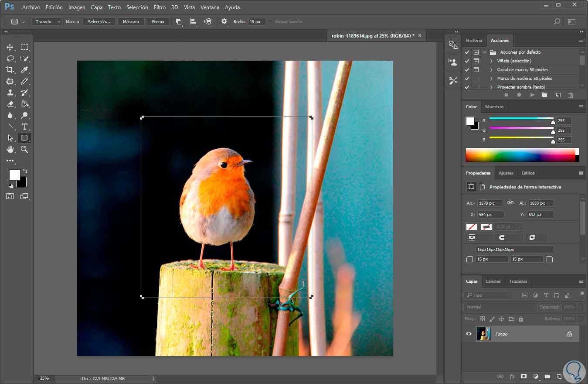The width and height of the screenshot is (588, 384).
Task: Select the Eyedropper tool
Action: (x=24, y=70)
